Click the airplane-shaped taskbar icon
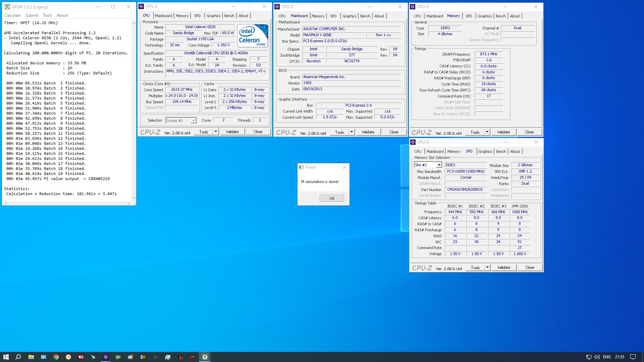 point(93,357)
